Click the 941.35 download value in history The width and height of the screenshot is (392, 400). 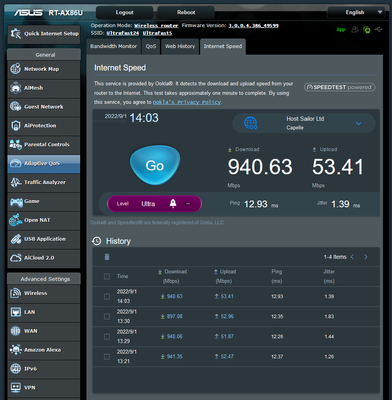pyautogui.click(x=174, y=357)
